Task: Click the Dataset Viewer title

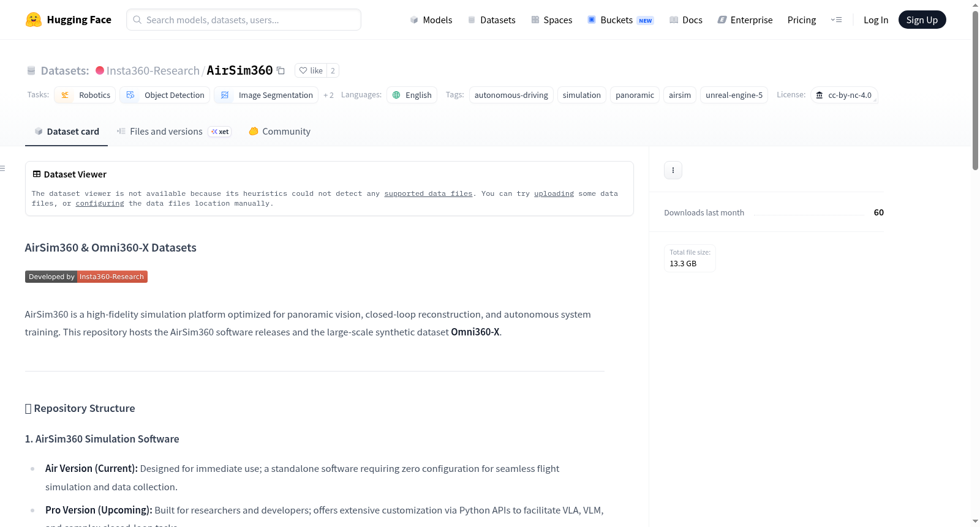Action: tap(69, 174)
